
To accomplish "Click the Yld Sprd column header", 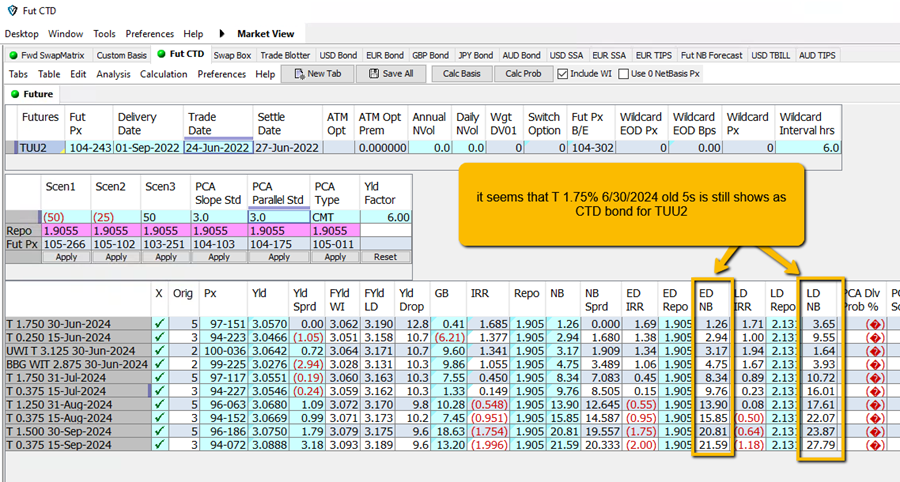I will pyautogui.click(x=307, y=300).
